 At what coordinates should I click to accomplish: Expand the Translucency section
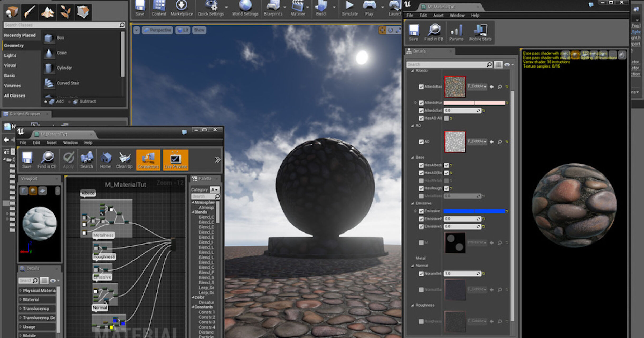click(x=21, y=309)
